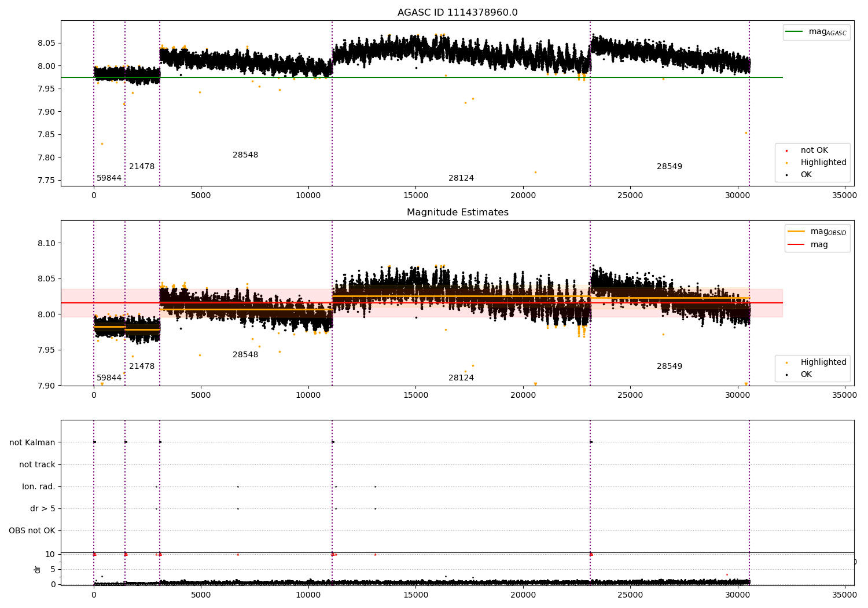Click y-axis tick 10 on the dr plot
The image size is (868, 608).
point(50,555)
